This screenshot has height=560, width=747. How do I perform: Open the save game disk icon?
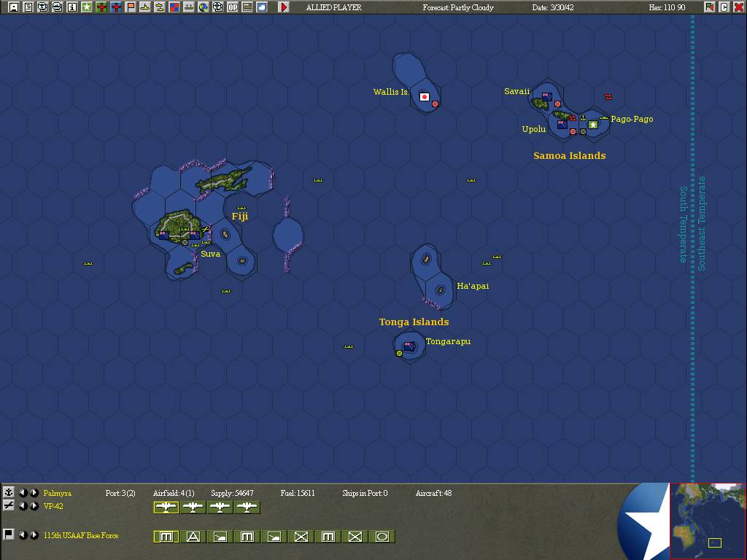tap(14, 7)
